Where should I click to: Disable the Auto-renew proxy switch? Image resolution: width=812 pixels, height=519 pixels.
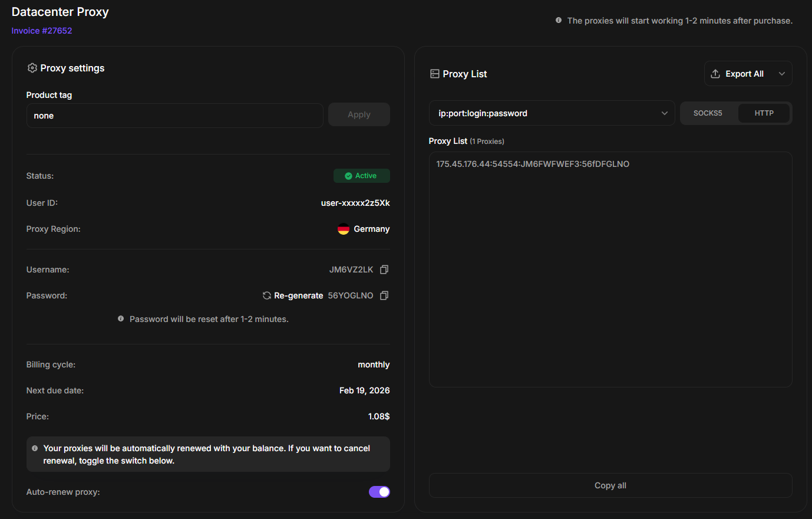(379, 492)
